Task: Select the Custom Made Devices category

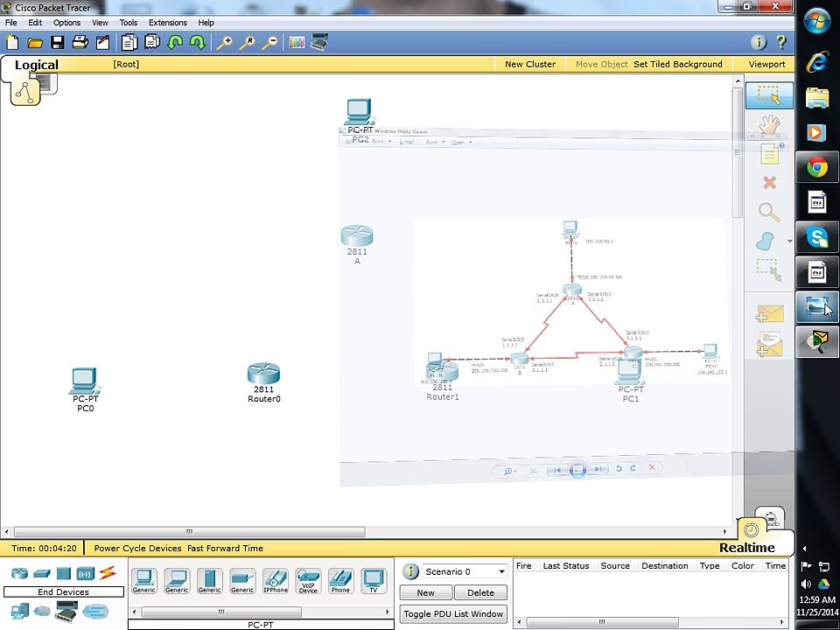Action: tap(66, 612)
